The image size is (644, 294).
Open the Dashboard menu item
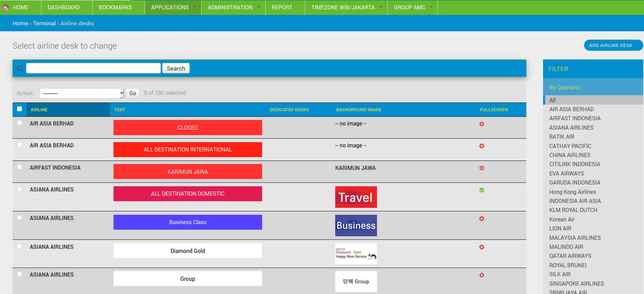tap(64, 7)
